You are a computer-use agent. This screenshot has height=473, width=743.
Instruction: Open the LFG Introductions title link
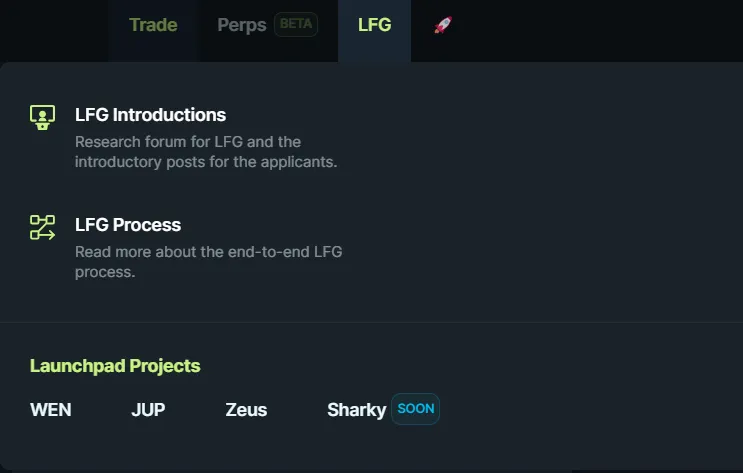(x=150, y=115)
